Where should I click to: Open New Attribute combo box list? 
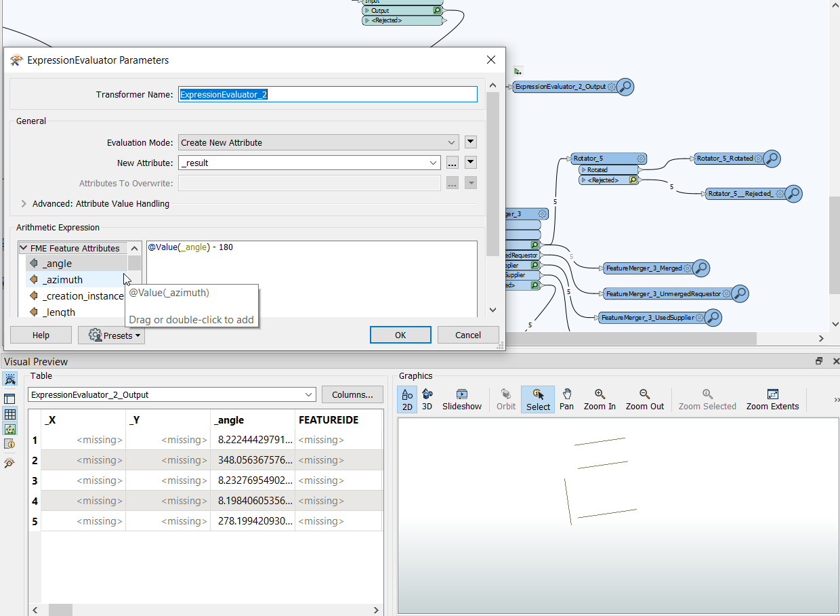pos(434,163)
